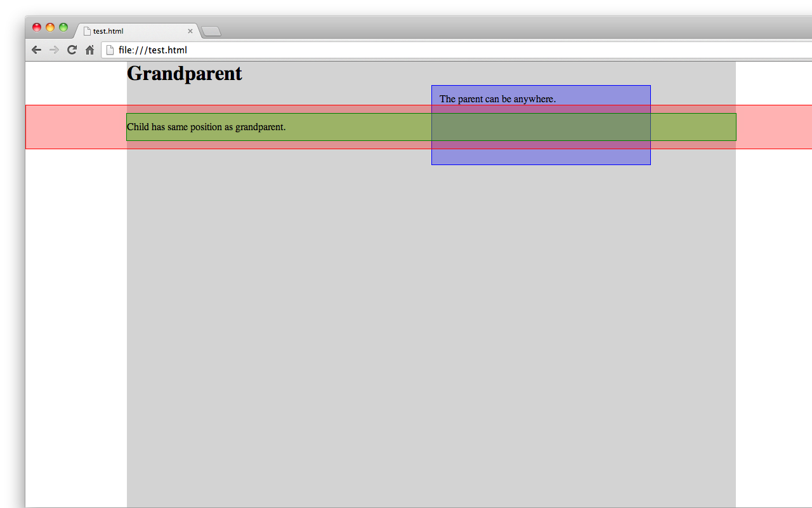
Task: Click the text 'The parent can be anywhere.'
Action: (x=497, y=99)
